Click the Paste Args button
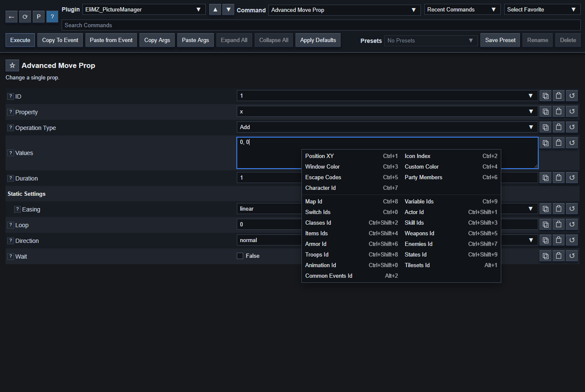The width and height of the screenshot is (585, 392). 196,40
